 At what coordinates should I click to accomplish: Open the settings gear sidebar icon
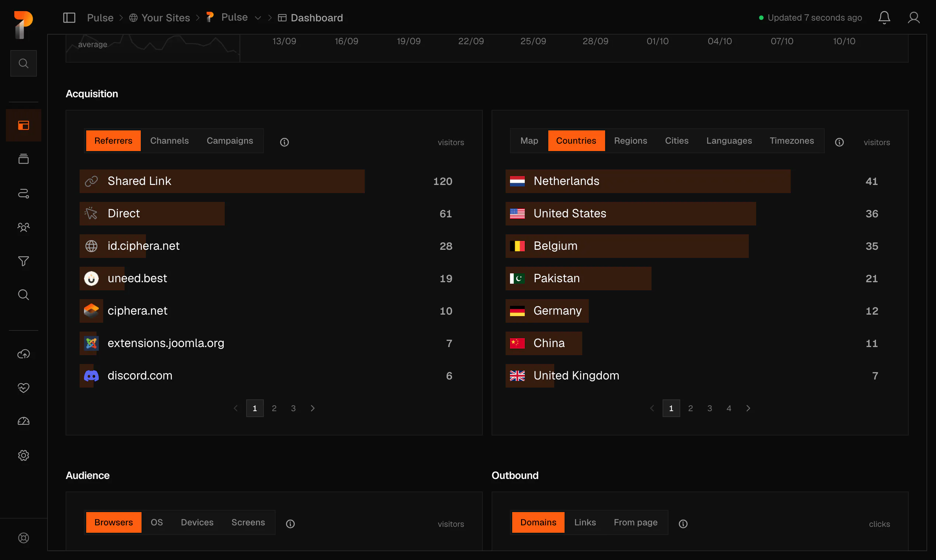coord(24,455)
